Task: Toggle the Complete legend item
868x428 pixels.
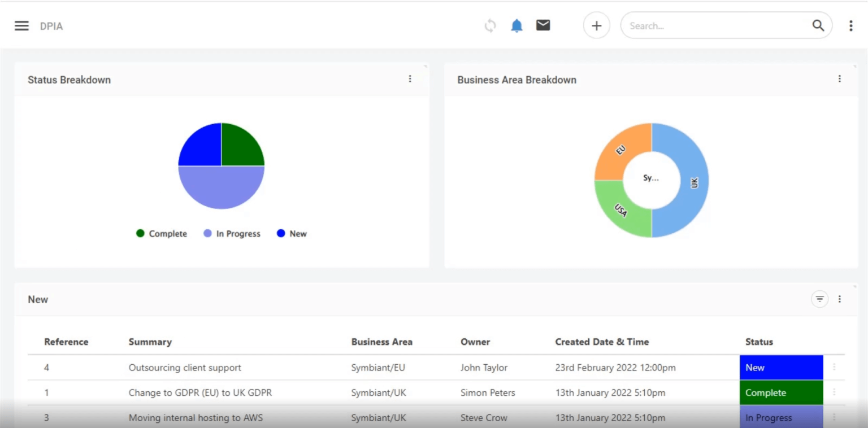Action: 162,234
